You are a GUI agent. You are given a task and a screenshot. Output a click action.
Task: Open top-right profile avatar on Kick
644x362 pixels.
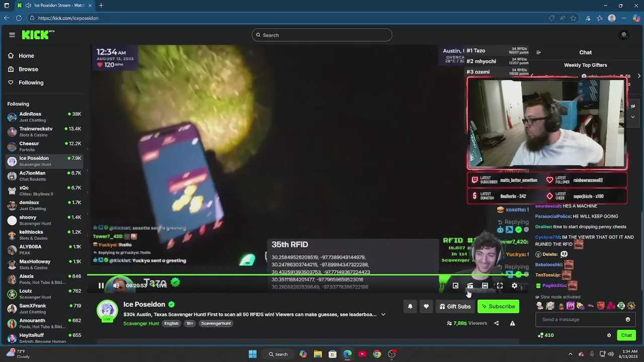pyautogui.click(x=624, y=35)
